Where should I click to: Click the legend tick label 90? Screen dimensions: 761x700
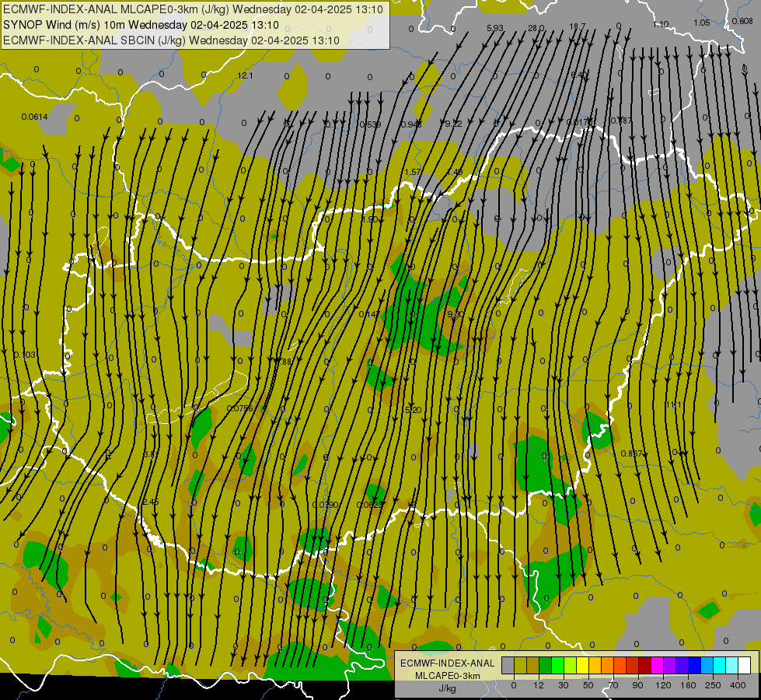pyautogui.click(x=637, y=685)
